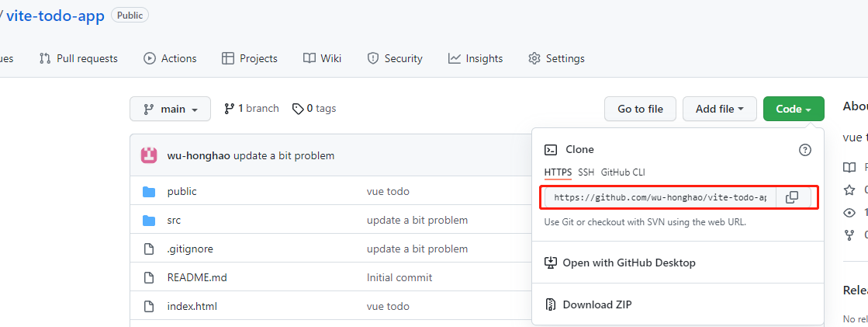This screenshot has height=327, width=868.
Task: Go to the Wiki tab
Action: 322,58
